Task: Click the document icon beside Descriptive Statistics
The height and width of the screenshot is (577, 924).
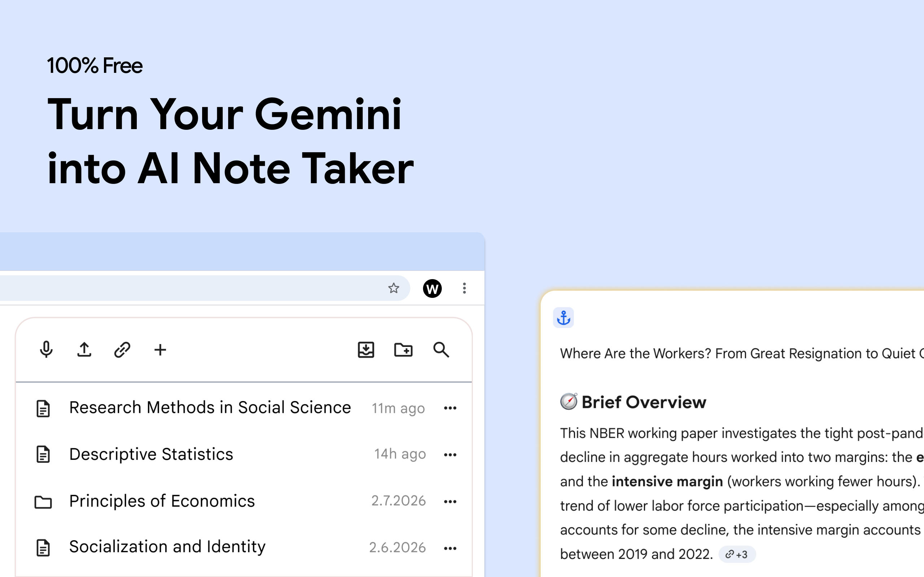Action: point(43,454)
